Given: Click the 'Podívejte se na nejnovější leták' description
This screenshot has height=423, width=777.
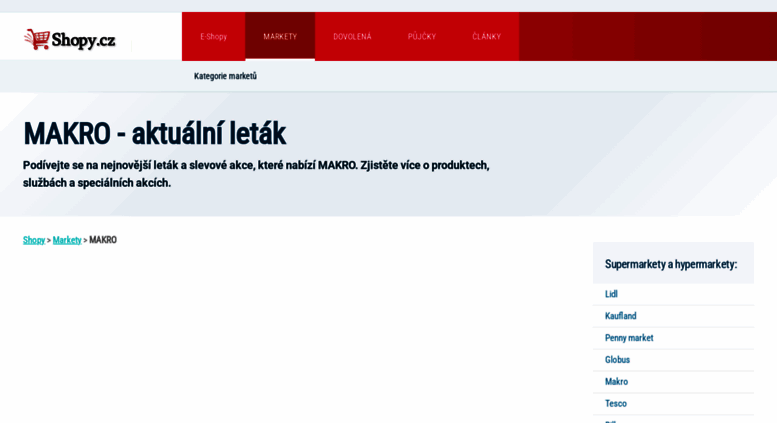Looking at the screenshot, I should pos(256,174).
